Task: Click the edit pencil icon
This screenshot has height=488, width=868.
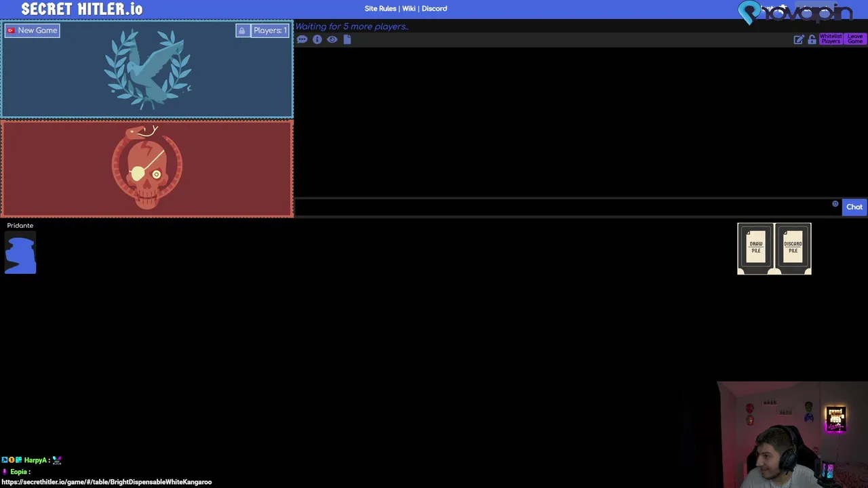Action: coord(799,40)
